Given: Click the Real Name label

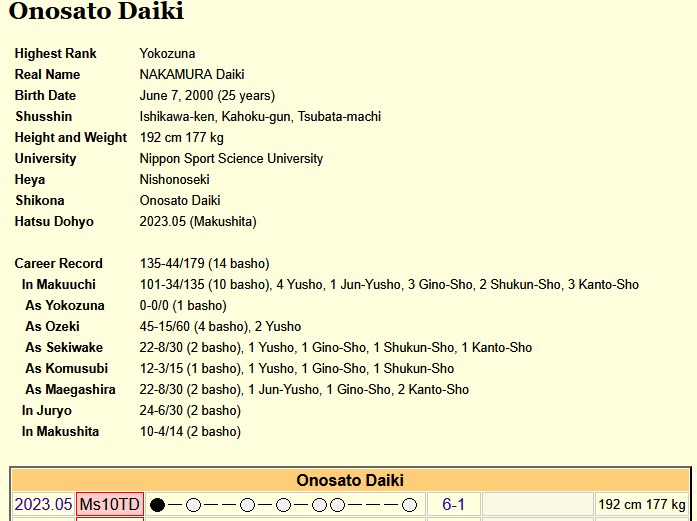Looking at the screenshot, I should pos(47,74).
